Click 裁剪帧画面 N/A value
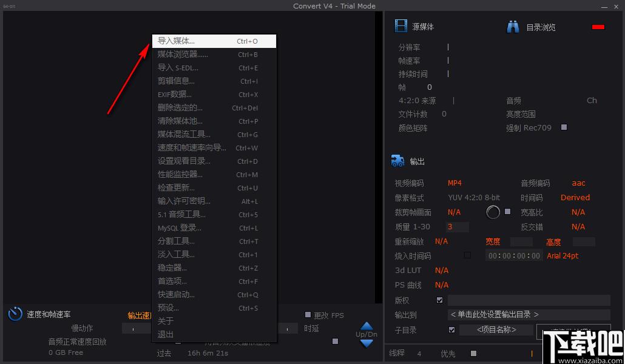This screenshot has width=625, height=364. click(x=454, y=212)
